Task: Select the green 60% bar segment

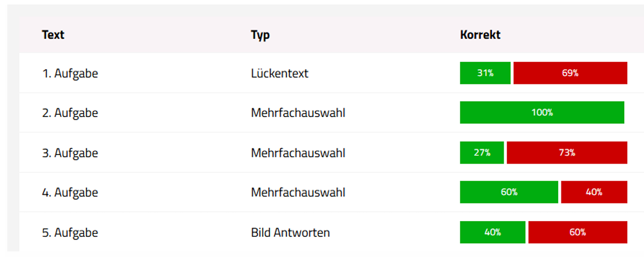Action: tap(509, 192)
